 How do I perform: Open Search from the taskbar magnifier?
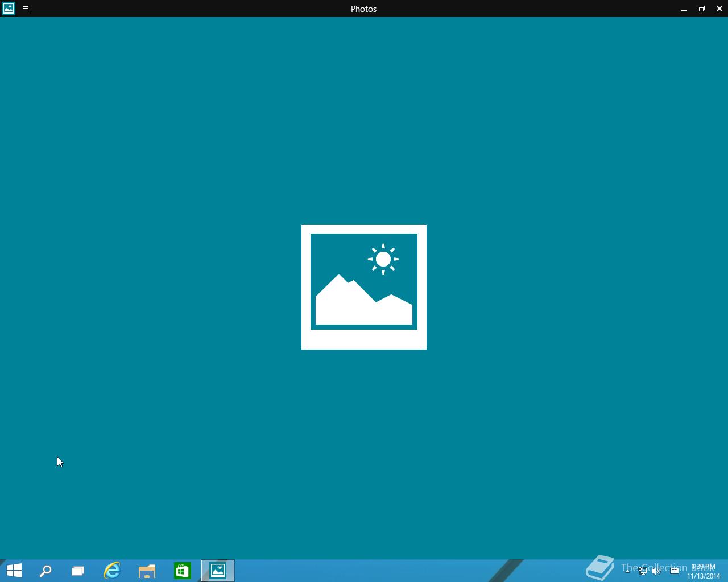(45, 571)
